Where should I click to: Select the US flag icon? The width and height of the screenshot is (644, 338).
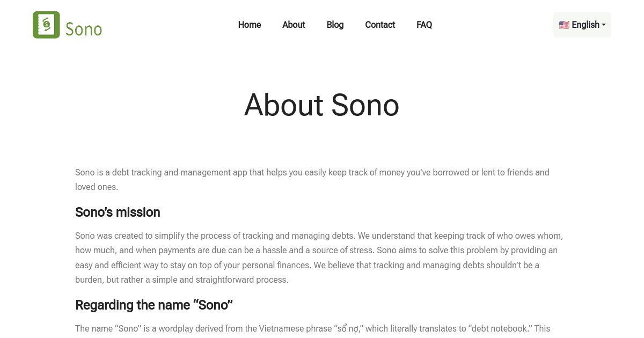pos(564,25)
